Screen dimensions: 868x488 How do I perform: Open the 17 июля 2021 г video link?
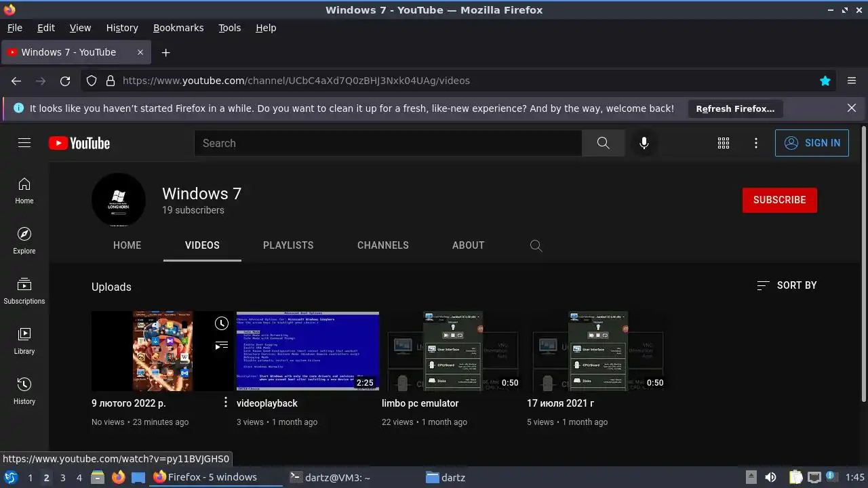[561, 403]
